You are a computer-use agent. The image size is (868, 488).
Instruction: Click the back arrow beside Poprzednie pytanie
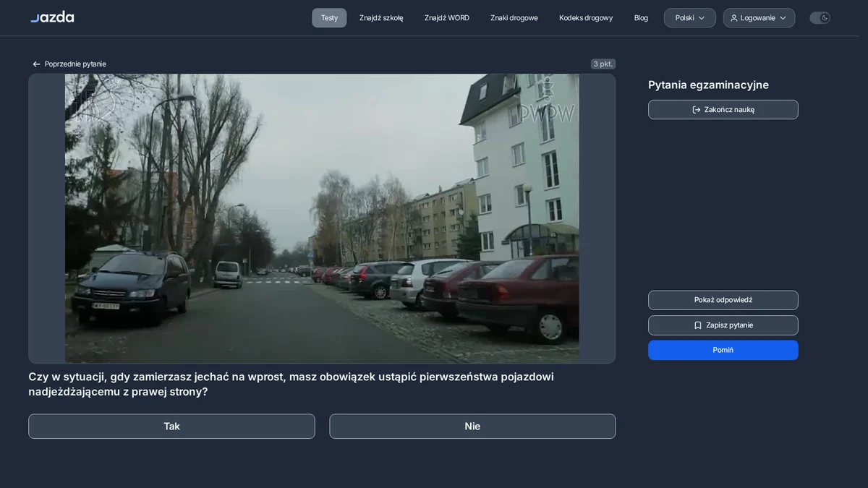coord(36,64)
